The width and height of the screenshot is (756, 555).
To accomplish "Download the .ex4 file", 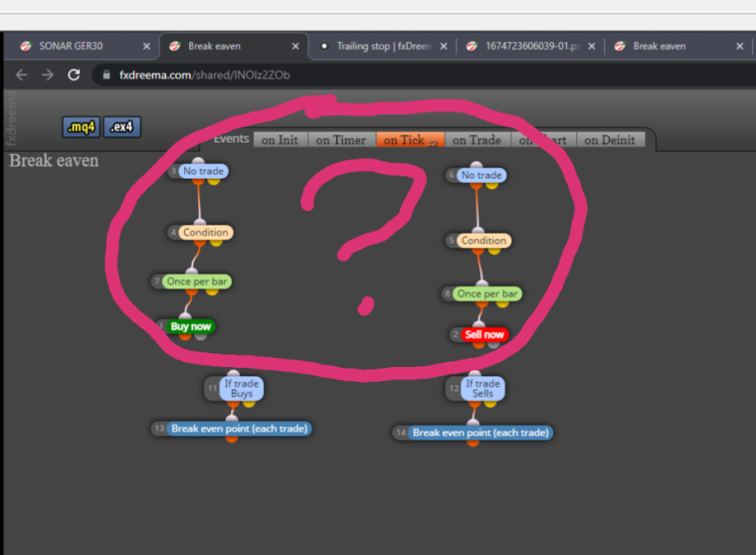I will (122, 127).
